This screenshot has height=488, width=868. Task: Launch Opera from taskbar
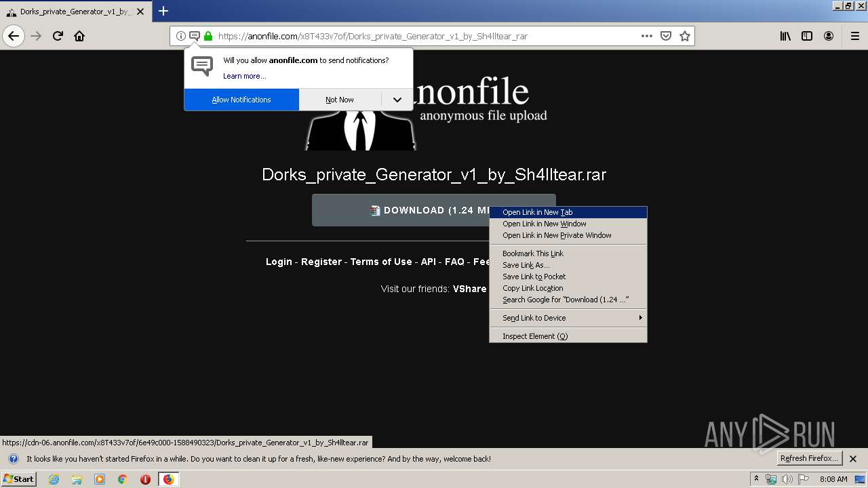[145, 479]
